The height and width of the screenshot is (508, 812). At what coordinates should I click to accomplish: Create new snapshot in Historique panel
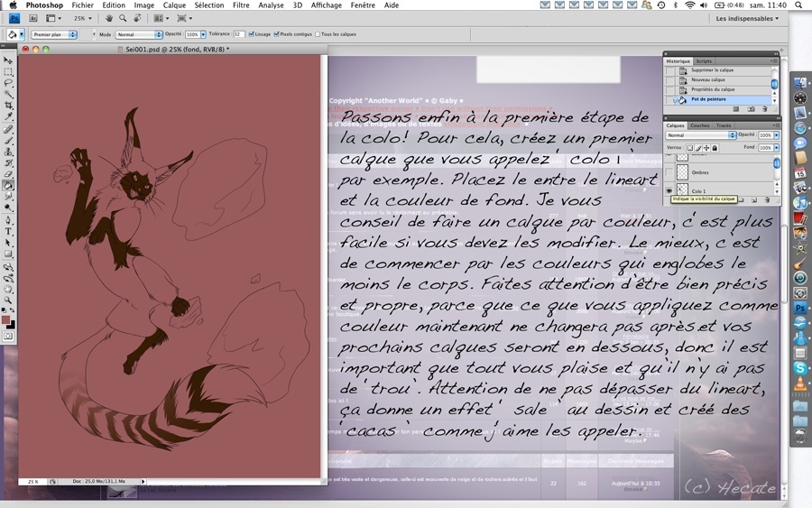751,109
